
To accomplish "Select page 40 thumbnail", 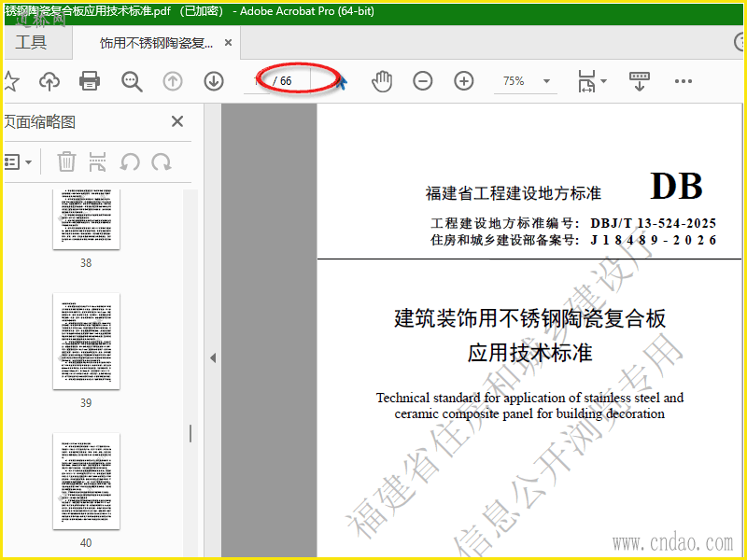I will 86,482.
